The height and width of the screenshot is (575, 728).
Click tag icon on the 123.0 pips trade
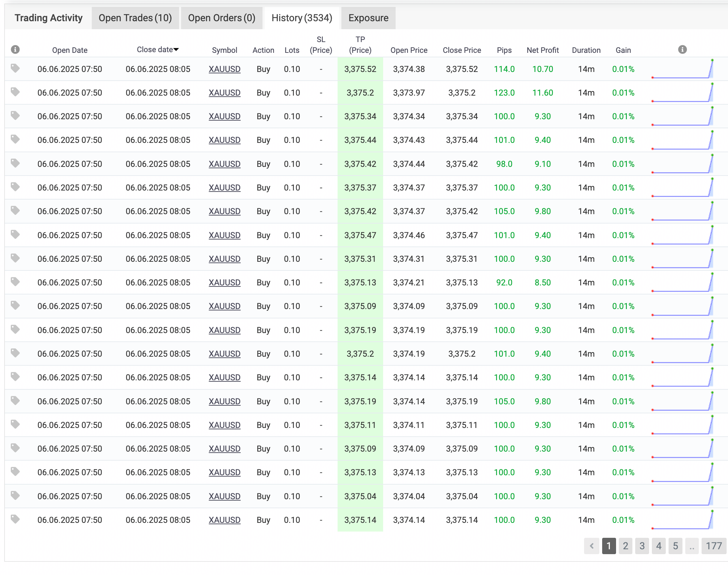[15, 92]
